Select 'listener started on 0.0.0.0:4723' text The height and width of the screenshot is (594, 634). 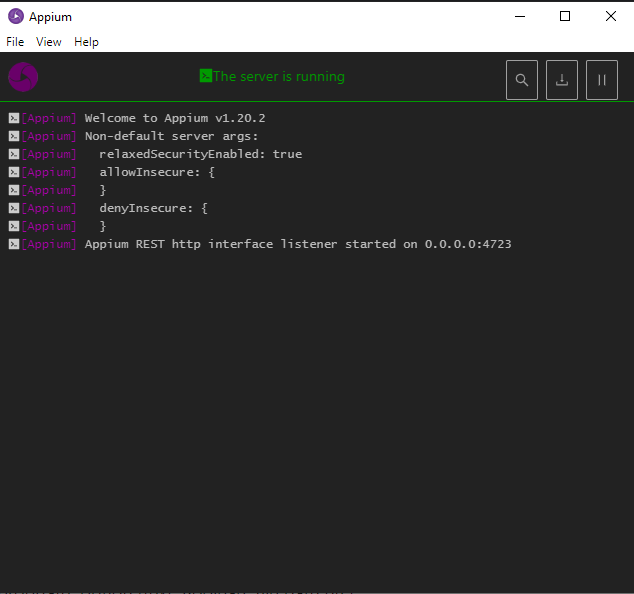396,244
